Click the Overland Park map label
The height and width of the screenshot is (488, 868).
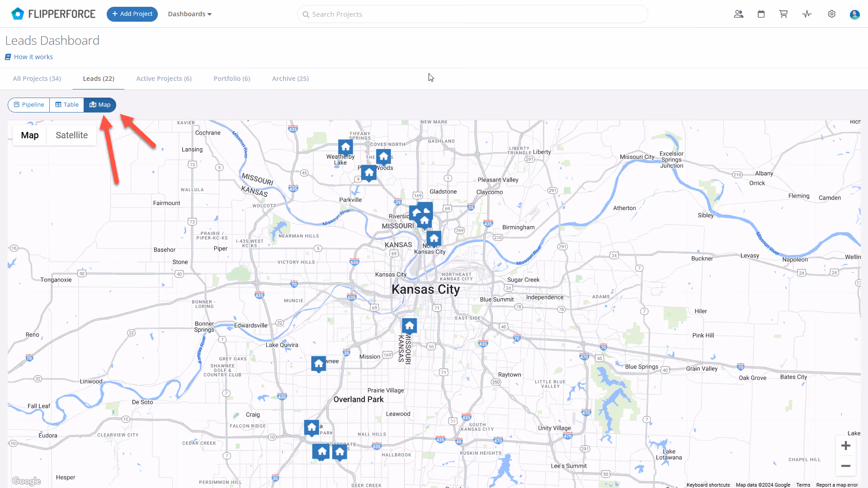pyautogui.click(x=359, y=399)
